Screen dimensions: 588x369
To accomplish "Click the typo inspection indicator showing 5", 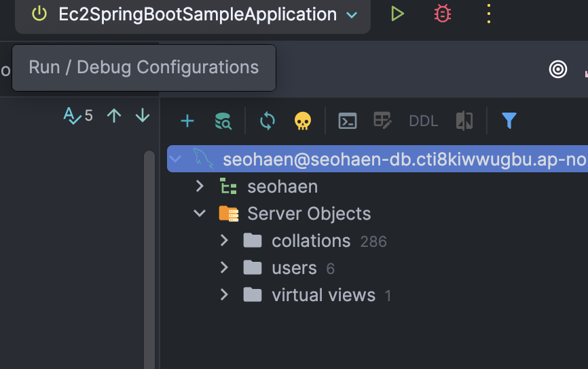I will [78, 115].
